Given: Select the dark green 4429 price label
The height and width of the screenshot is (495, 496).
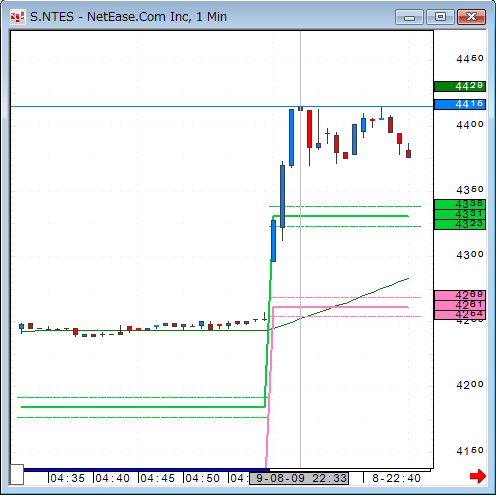Looking at the screenshot, I should (x=460, y=86).
